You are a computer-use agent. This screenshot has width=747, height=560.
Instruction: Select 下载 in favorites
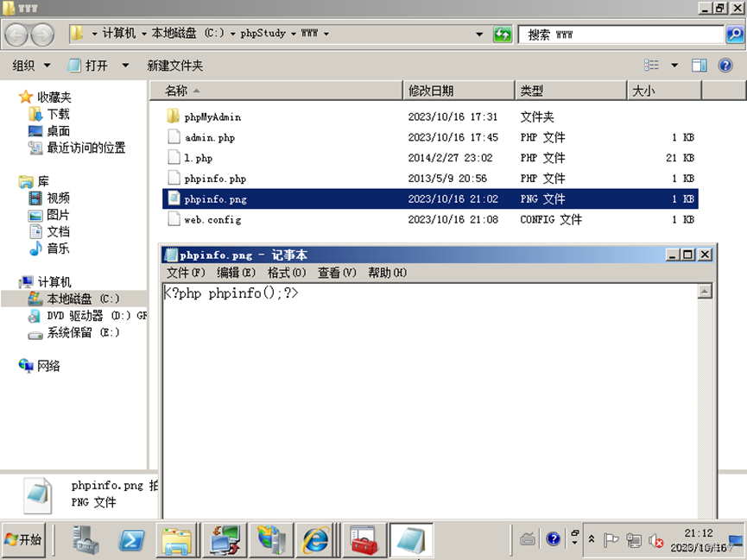[x=58, y=114]
